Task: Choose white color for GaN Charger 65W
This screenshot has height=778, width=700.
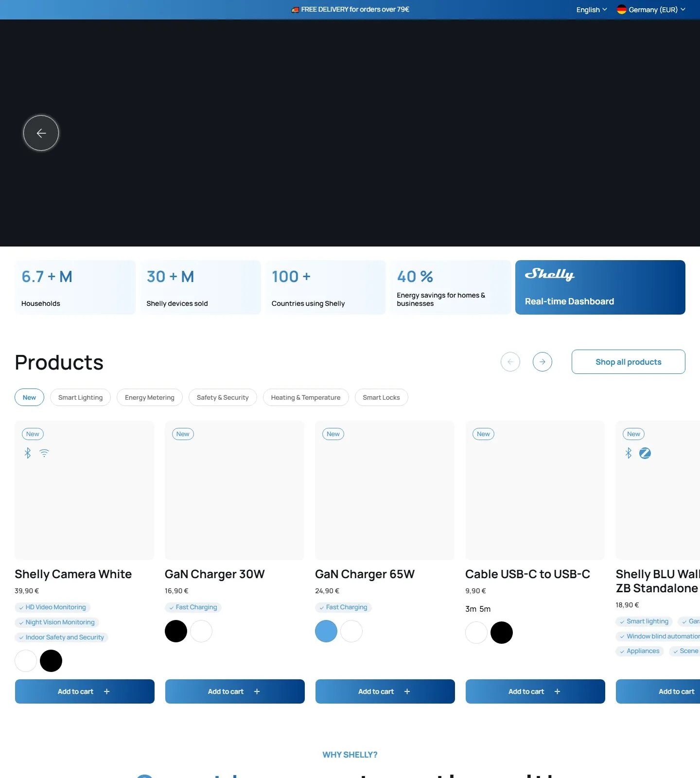Action: click(351, 631)
